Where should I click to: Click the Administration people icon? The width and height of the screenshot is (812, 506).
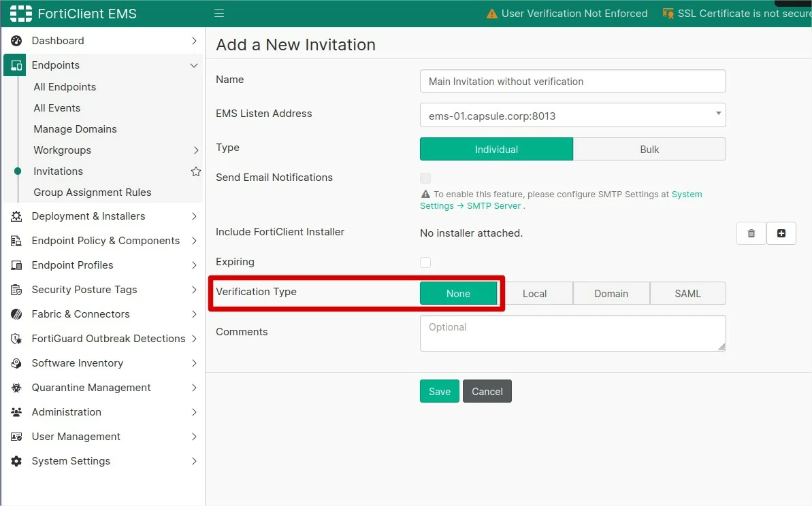[x=16, y=412]
